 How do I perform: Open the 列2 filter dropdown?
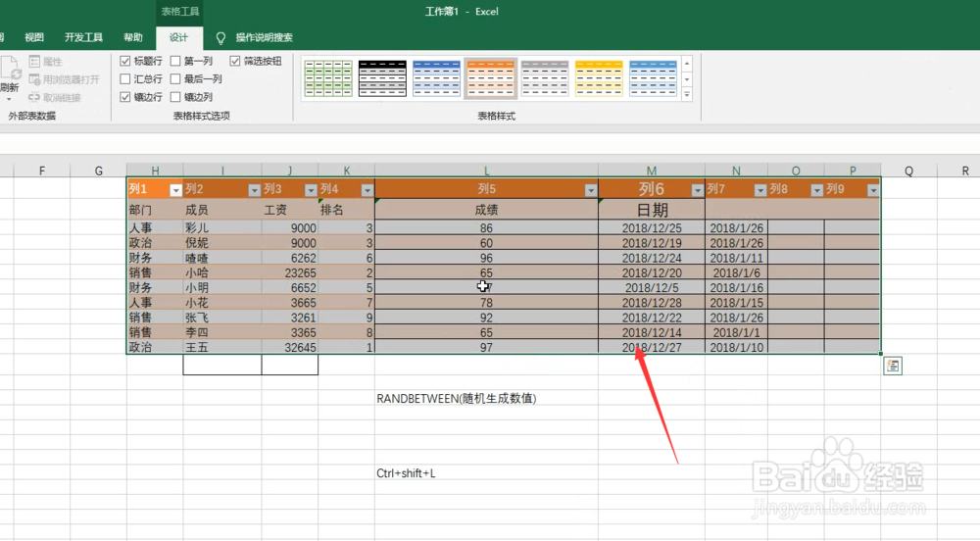coord(254,190)
